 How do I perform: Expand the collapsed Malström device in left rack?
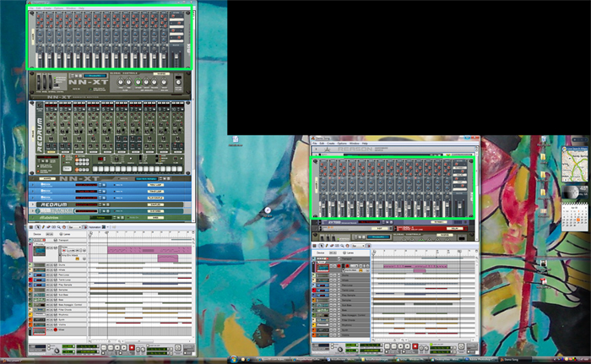tap(32, 218)
